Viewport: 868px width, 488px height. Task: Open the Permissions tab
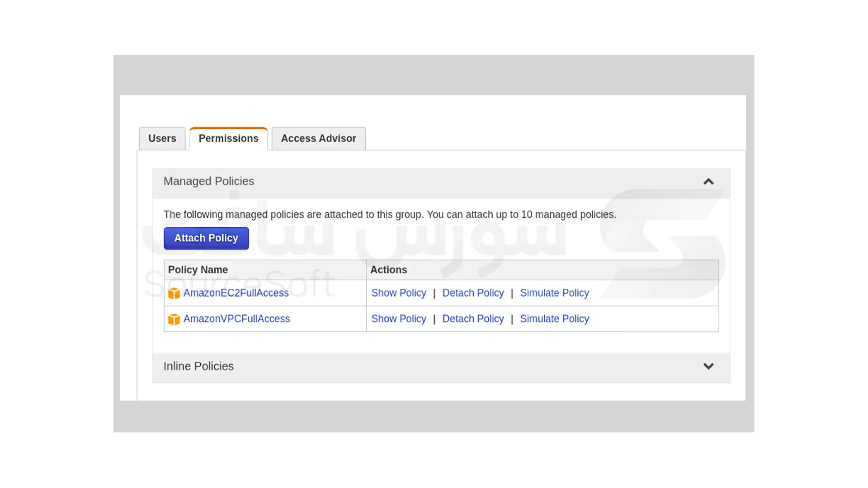tap(228, 138)
